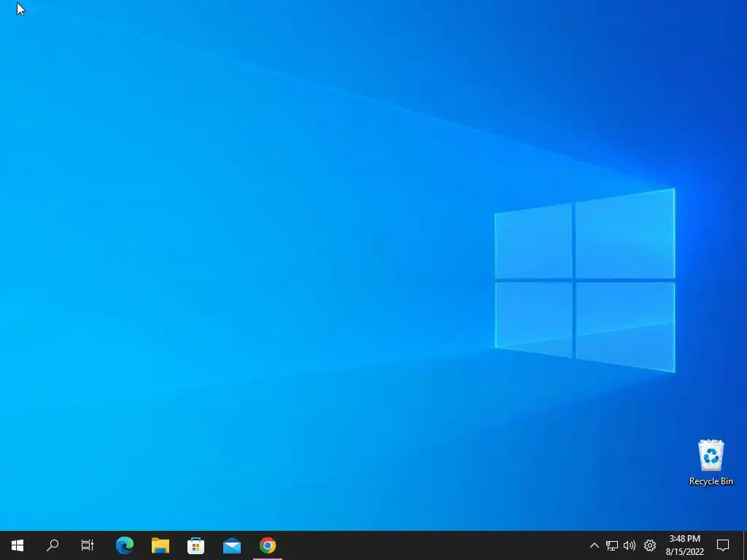Open File Explorer from taskbar
747x560 pixels.
coord(160,545)
